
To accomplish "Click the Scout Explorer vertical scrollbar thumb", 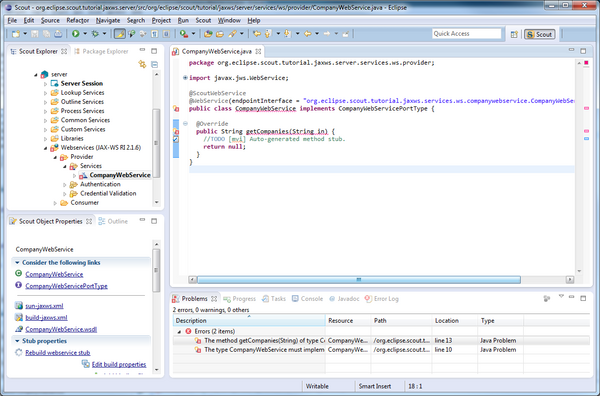I will pyautogui.click(x=156, y=143).
